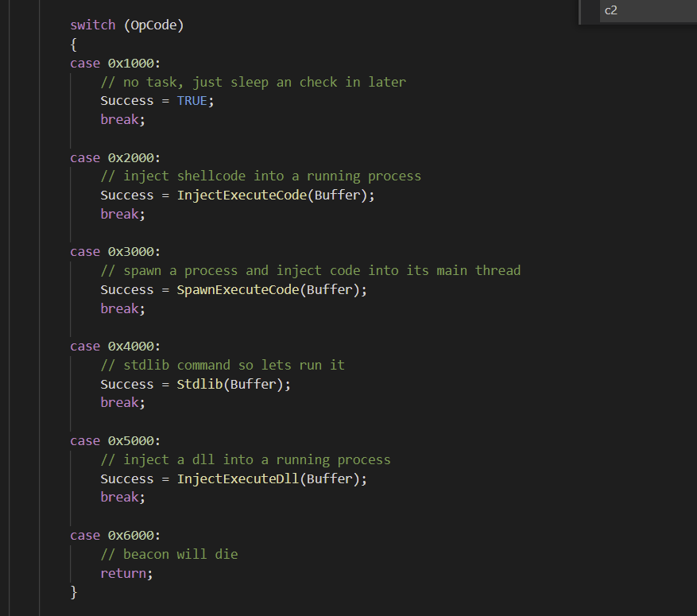The width and height of the screenshot is (697, 616).
Task: Click the "break" under case 0x2000
Action: (x=119, y=215)
